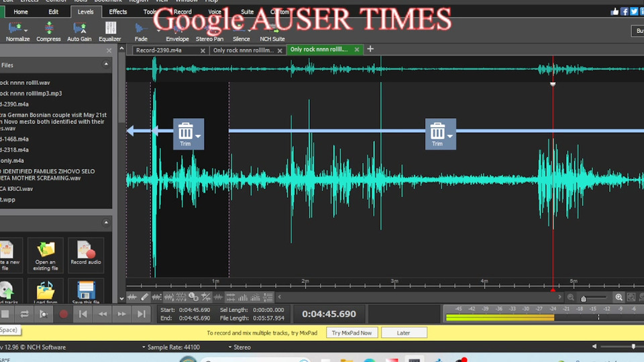Collapse the quick actions panel below Files

[106, 223]
